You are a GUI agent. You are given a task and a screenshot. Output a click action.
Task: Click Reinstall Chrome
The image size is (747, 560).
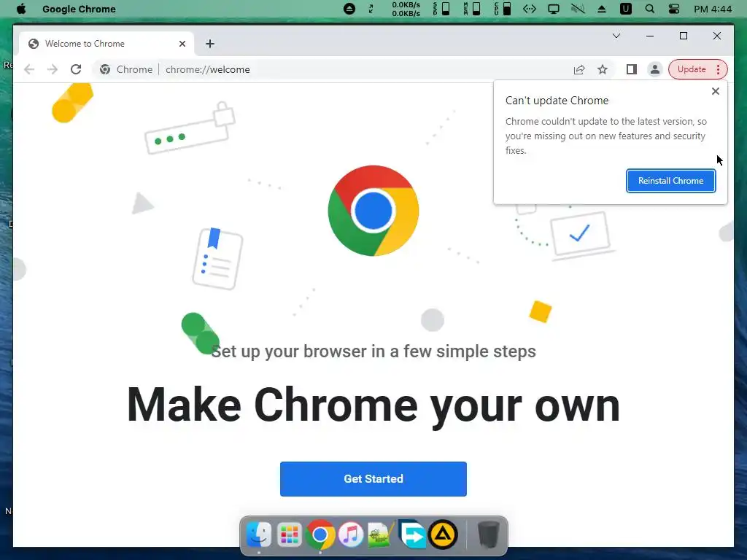[x=671, y=181]
